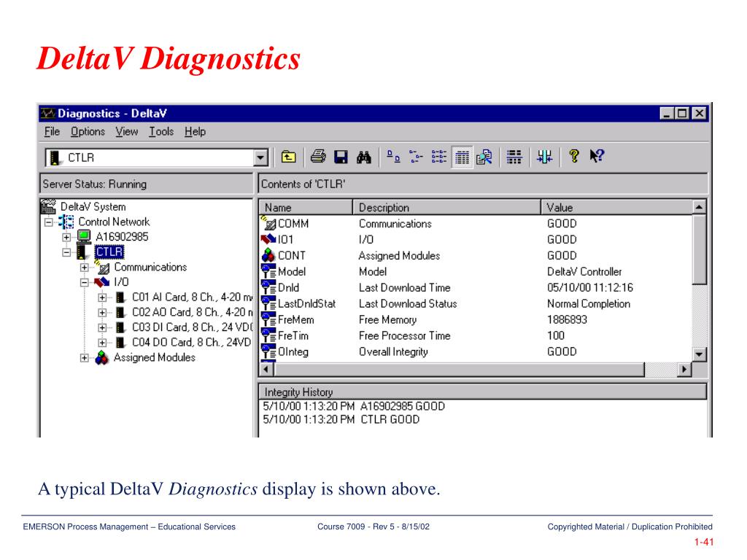Click the vertical scrollbar thumb

tap(699, 249)
